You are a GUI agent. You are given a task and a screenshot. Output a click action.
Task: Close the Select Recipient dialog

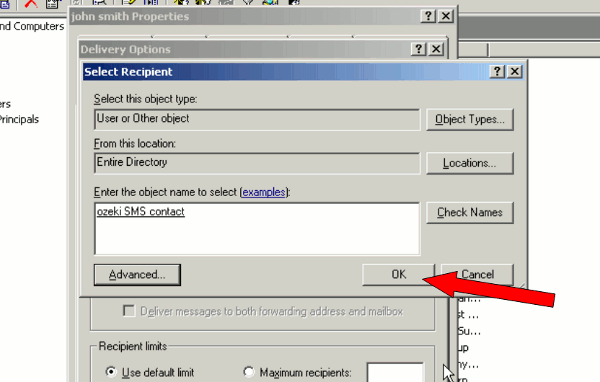[x=515, y=72]
